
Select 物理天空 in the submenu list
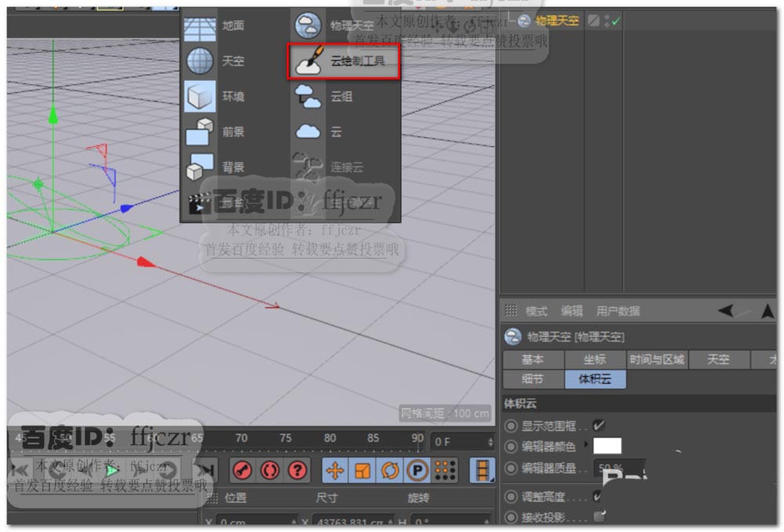pyautogui.click(x=351, y=26)
